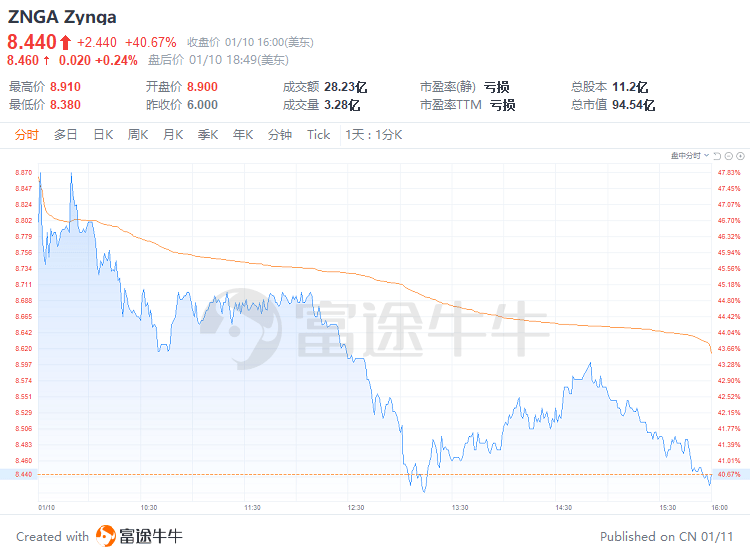Click the 40.67% marker on right axis
This screenshot has width=750, height=557.
tap(728, 474)
